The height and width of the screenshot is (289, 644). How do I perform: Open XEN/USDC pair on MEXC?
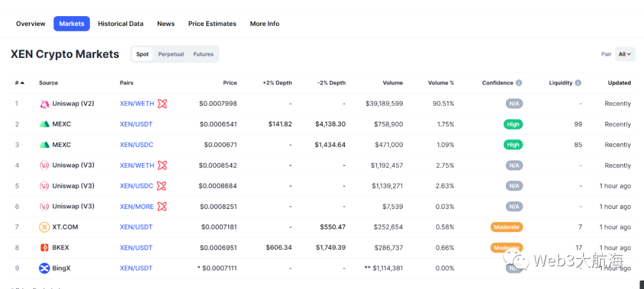(137, 144)
